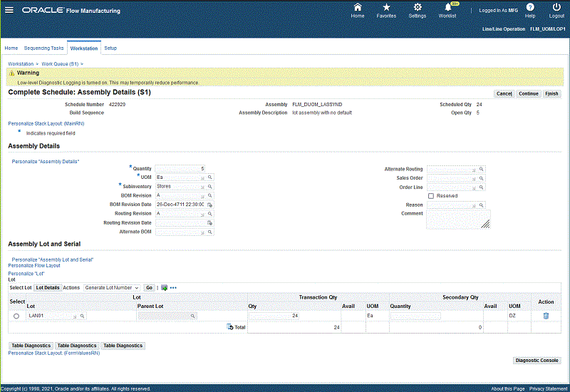Click the three-dots more options in Lot toolbar
This screenshot has width=570, height=392.
tap(173, 287)
